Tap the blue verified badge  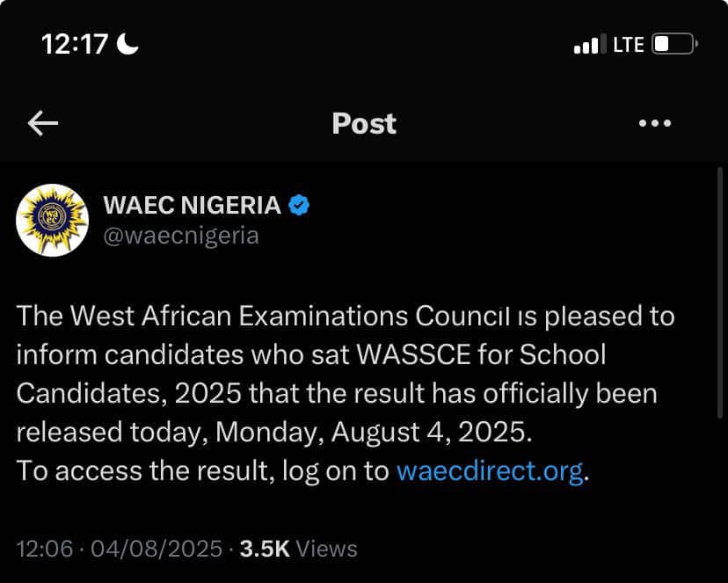299,205
